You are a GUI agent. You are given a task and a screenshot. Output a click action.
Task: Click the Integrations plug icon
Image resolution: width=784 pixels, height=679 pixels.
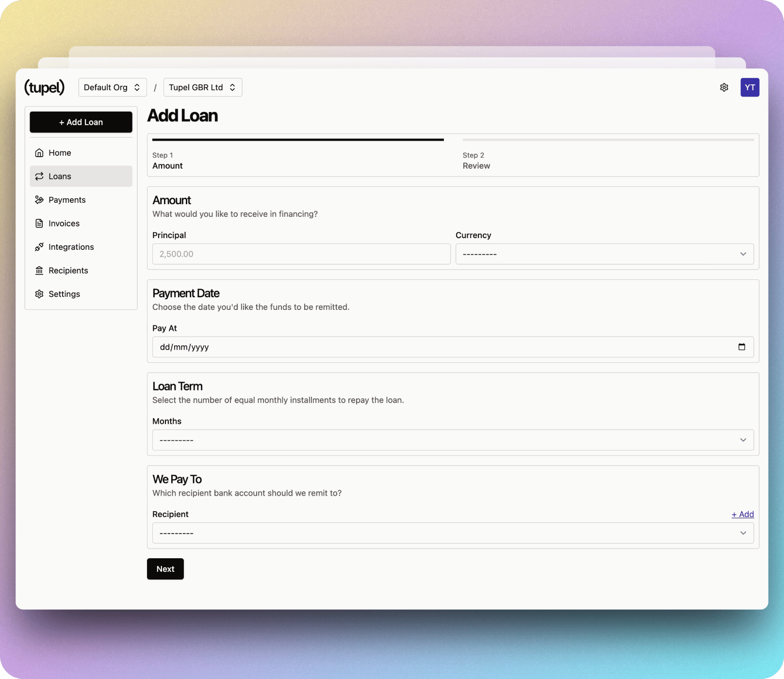(39, 247)
